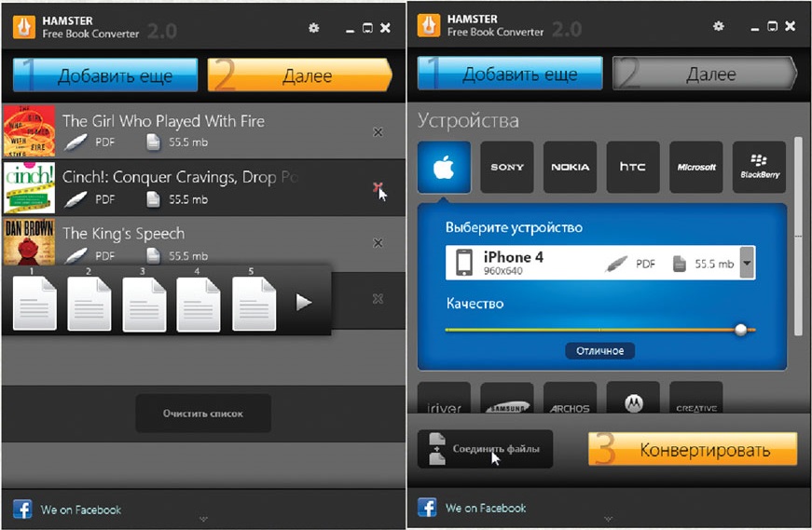Click orange 'Далее' button in left window
The height and width of the screenshot is (530, 812).
(300, 75)
